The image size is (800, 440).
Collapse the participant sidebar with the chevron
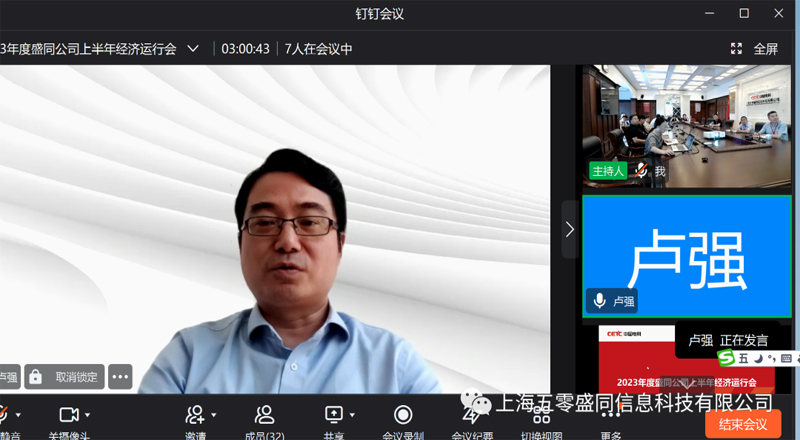pos(570,229)
